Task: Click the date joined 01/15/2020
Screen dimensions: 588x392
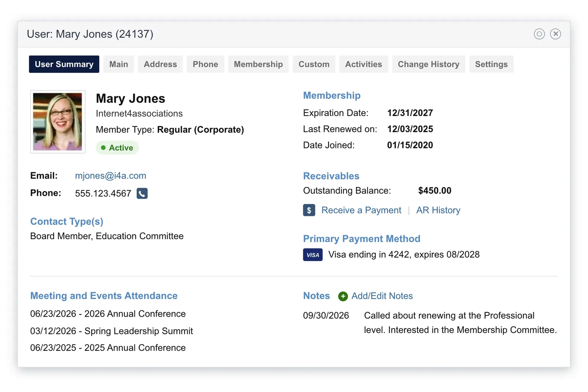Action: point(410,145)
